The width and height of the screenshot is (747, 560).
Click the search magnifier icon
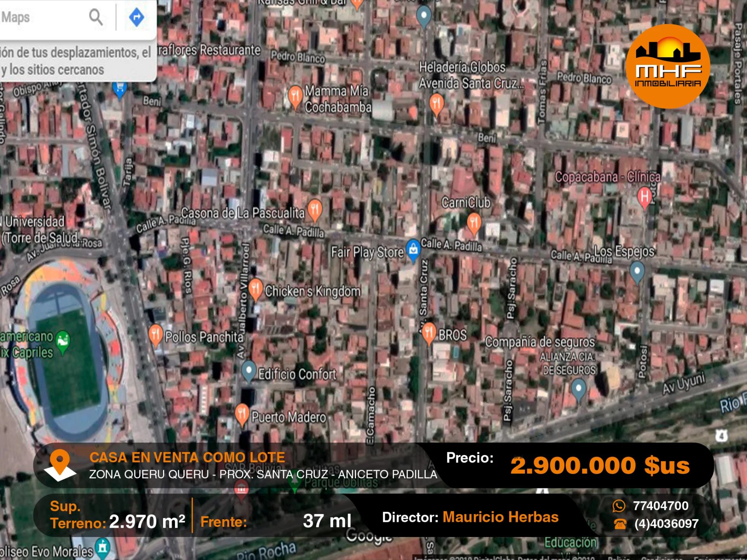96,17
